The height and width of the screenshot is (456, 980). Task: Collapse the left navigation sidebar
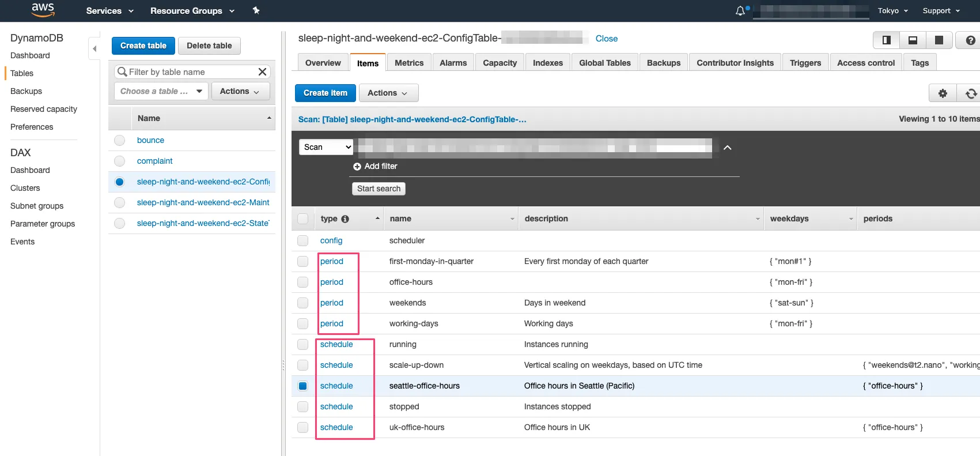pos(94,49)
